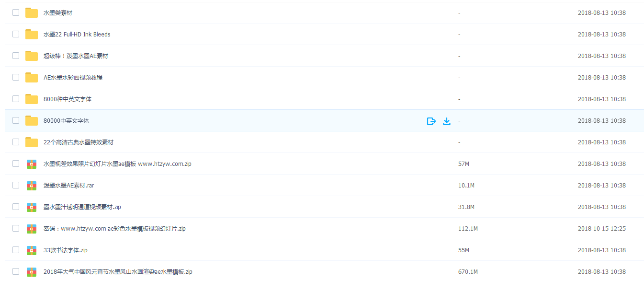Open the 22个高清古典水墨特效素材 folder name
The width and height of the screenshot is (644, 281).
click(79, 142)
